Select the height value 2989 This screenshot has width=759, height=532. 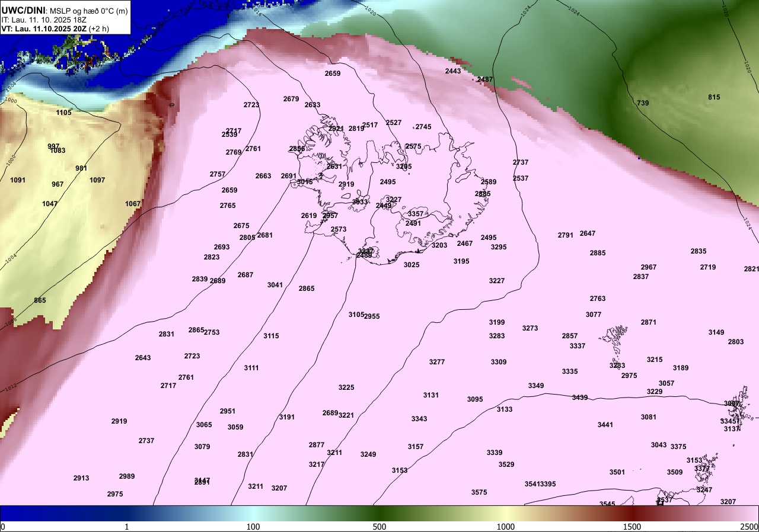127,476
